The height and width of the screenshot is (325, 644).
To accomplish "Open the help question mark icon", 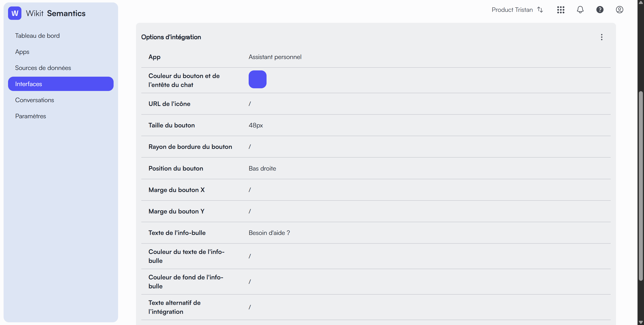I will point(600,10).
